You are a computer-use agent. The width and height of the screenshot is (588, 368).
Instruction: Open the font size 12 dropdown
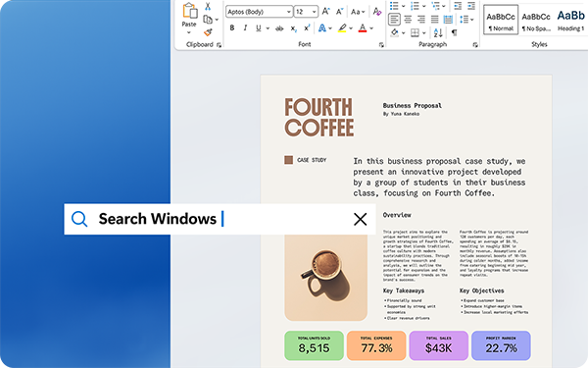tap(314, 12)
